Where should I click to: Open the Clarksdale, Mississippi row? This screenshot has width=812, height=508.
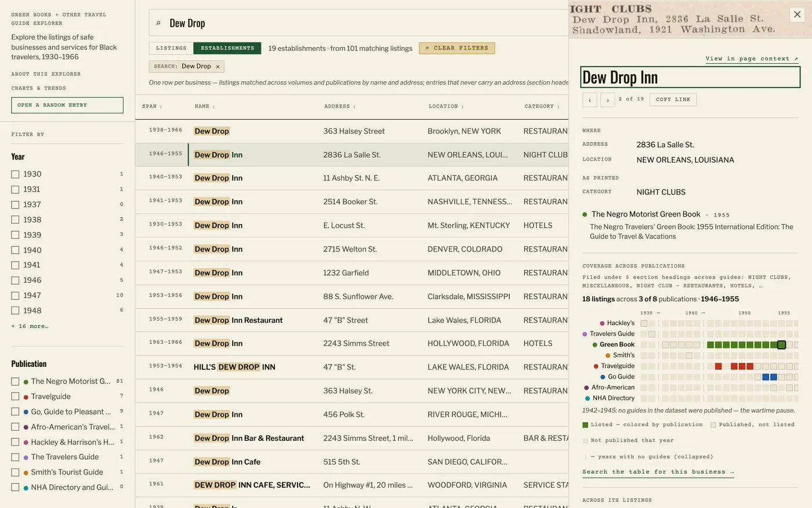click(x=352, y=297)
